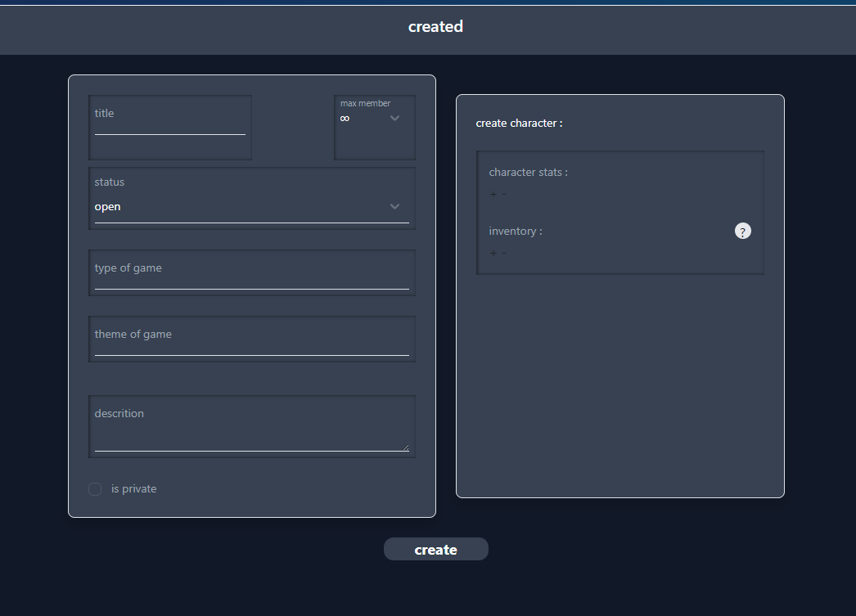Screen dimensions: 856x616
Task: Remove a character stat with minus sign
Action: [x=504, y=194]
